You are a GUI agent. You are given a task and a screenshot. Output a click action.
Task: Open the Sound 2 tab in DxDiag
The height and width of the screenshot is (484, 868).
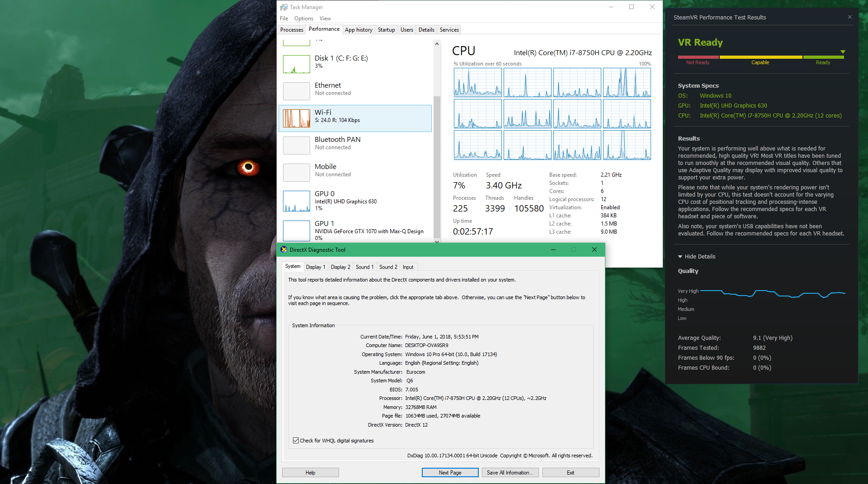point(388,267)
